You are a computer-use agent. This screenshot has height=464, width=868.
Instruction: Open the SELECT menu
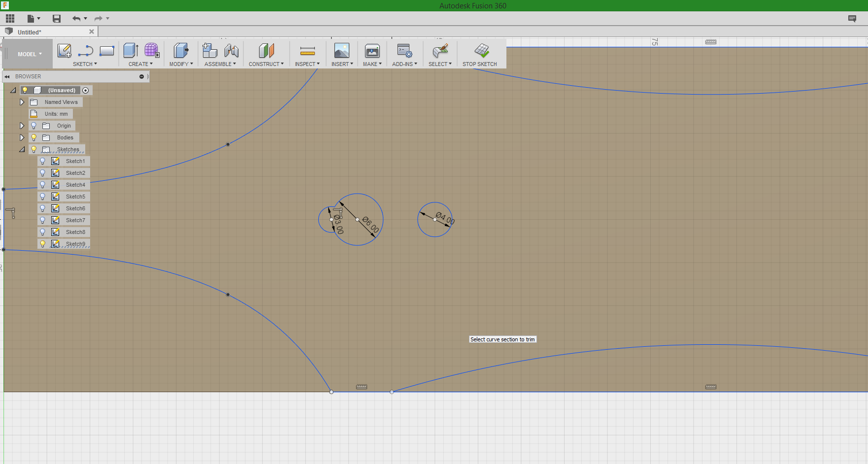(440, 64)
